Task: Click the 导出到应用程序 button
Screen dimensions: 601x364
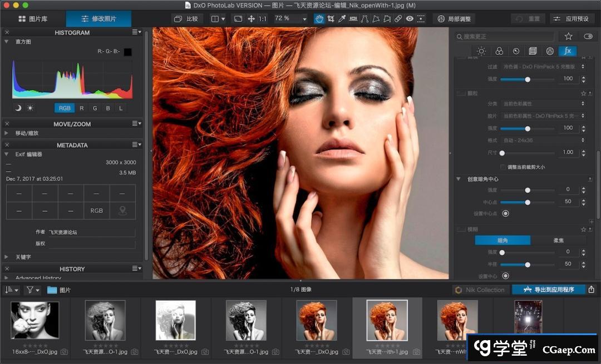Action: pyautogui.click(x=548, y=290)
